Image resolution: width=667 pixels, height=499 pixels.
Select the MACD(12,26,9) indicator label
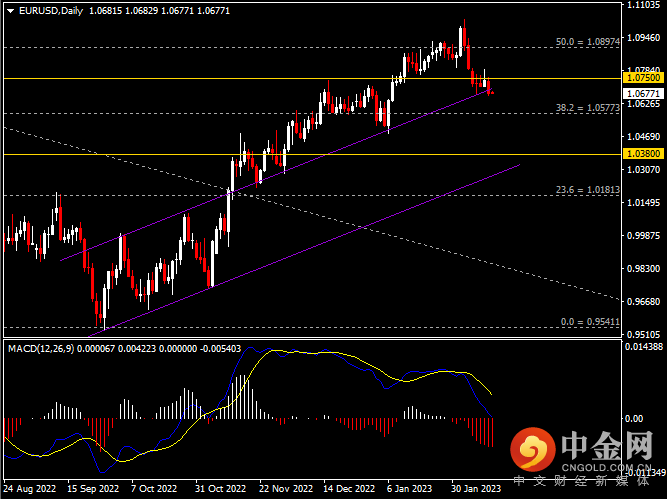click(x=45, y=347)
